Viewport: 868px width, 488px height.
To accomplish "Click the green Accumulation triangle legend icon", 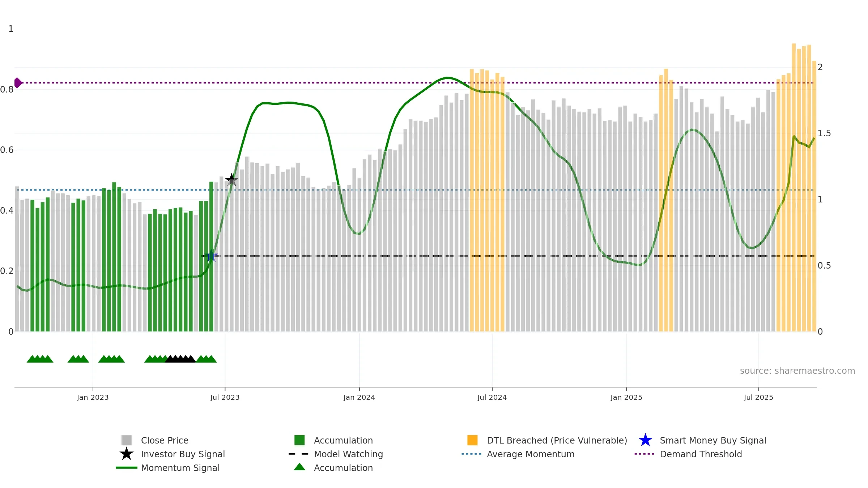I will click(299, 467).
